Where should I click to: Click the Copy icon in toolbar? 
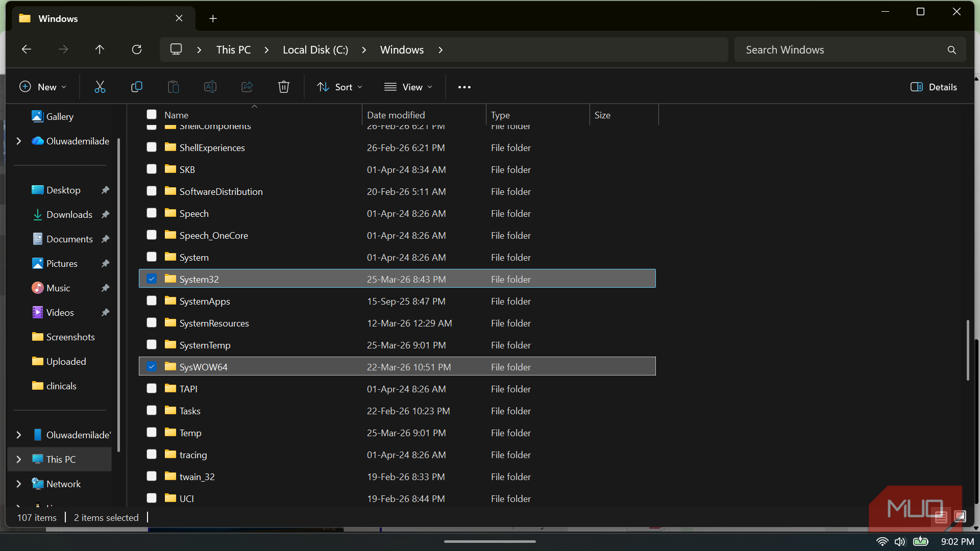[x=137, y=87]
